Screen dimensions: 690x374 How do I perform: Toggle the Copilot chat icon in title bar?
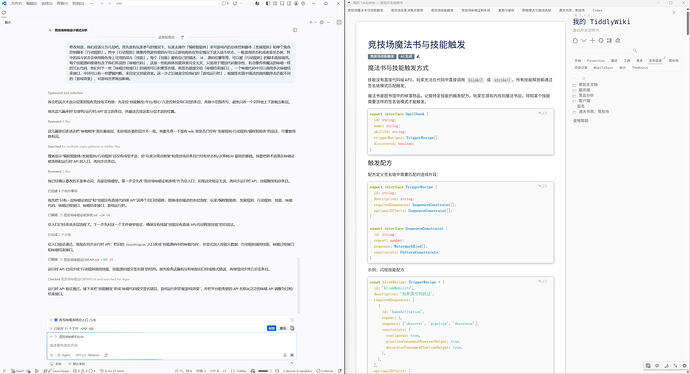pos(235,4)
